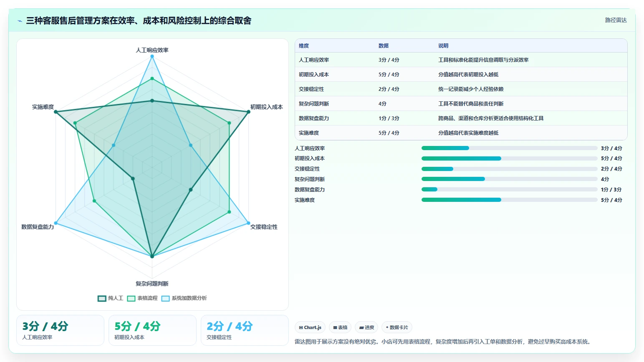Open the 2分 / 4分 交接稳定性 card
The image size is (644, 362).
coord(245,330)
